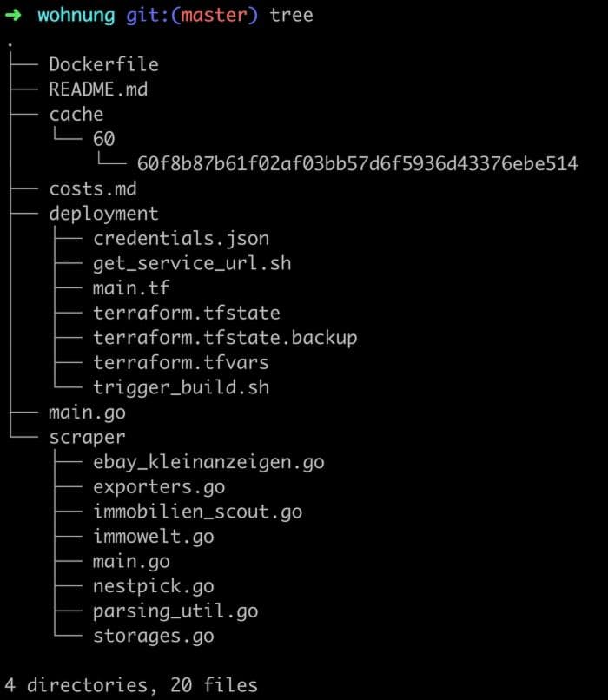Click the scraper directory name
Image resolution: width=608 pixels, height=700 pixels.
87,437
